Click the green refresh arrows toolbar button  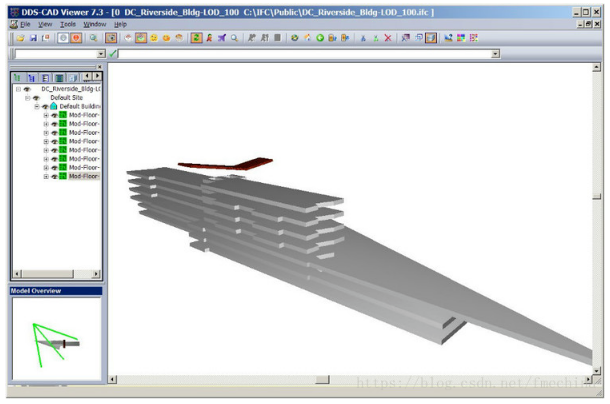196,38
